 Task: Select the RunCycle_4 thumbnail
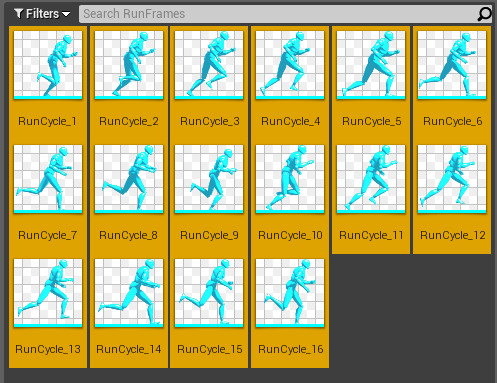tap(290, 65)
